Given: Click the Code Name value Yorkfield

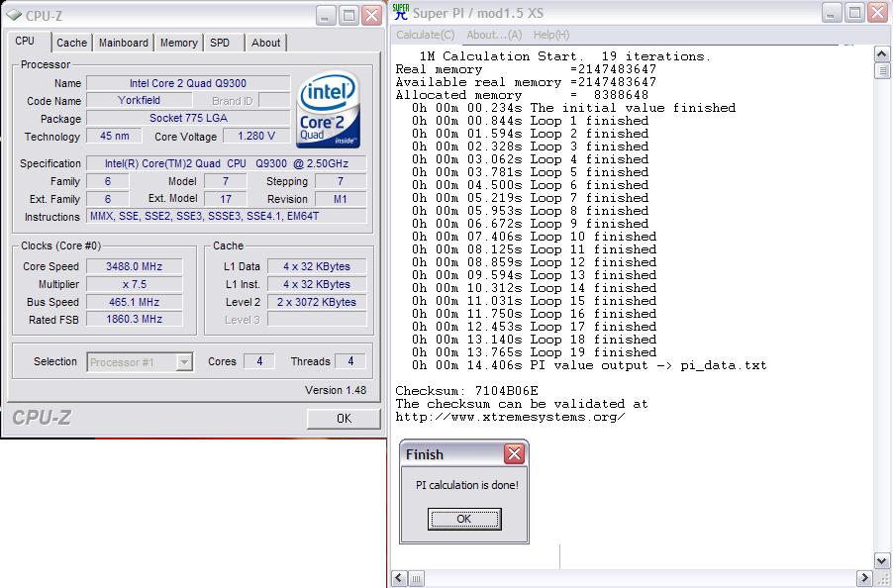Looking at the screenshot, I should pos(139,100).
